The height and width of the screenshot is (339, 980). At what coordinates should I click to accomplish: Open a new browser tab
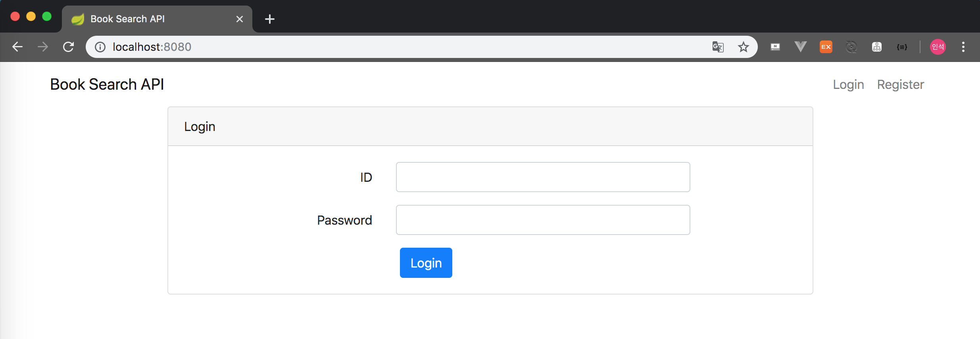coord(270,19)
